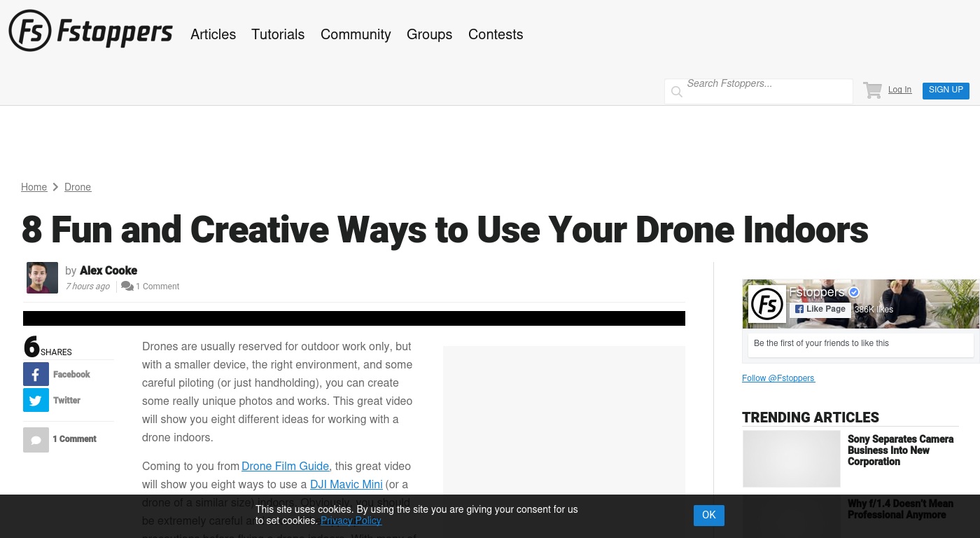Click 1 Comment in share sidebar
This screenshot has height=538, width=980.
coord(74,439)
